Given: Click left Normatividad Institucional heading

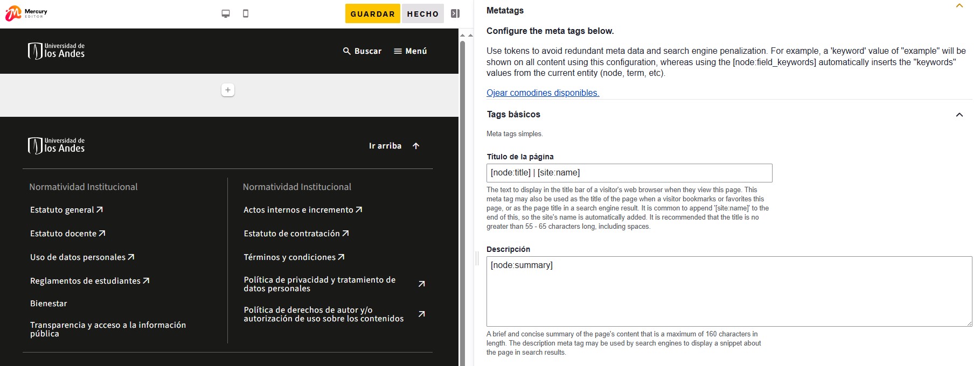Looking at the screenshot, I should tap(84, 187).
